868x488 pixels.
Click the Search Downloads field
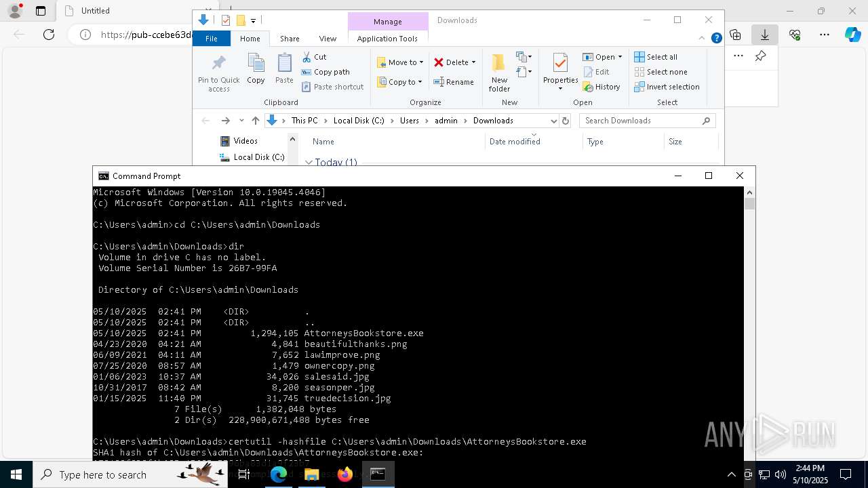point(647,121)
